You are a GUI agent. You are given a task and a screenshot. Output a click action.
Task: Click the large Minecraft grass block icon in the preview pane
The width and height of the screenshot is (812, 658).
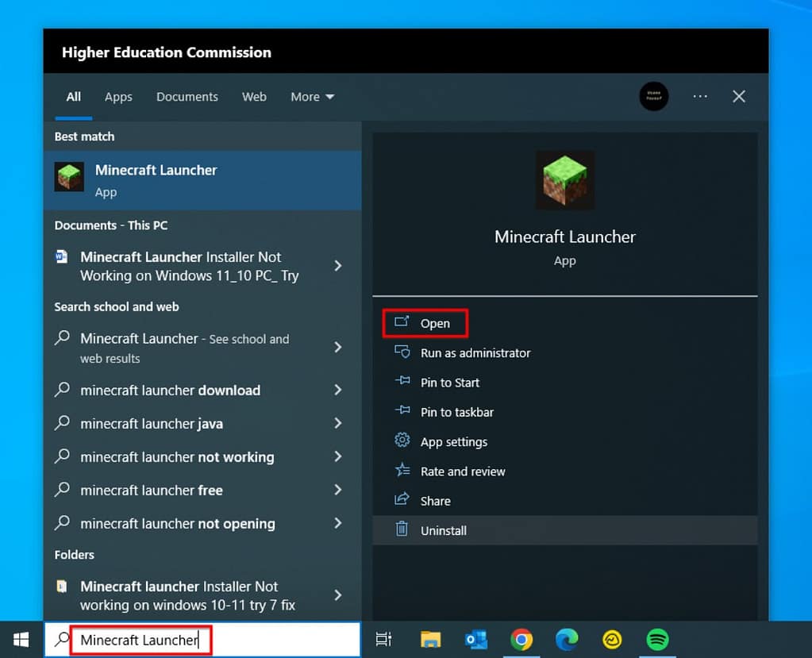pyautogui.click(x=564, y=180)
